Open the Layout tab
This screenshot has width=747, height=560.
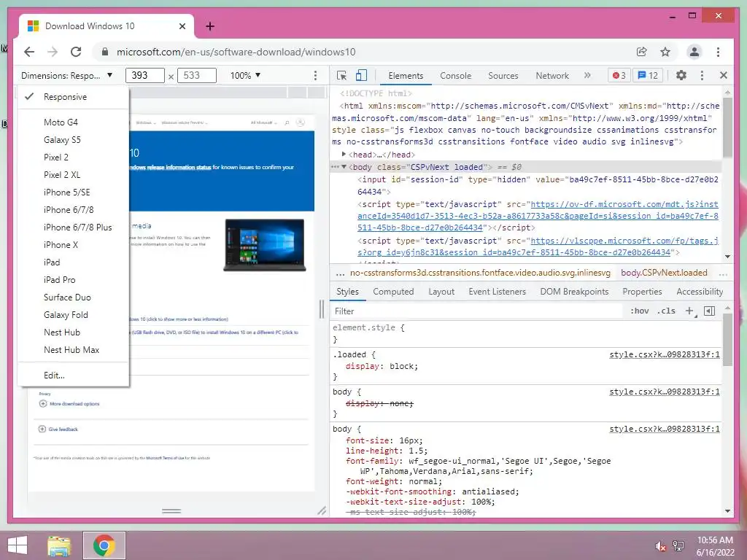pos(441,292)
